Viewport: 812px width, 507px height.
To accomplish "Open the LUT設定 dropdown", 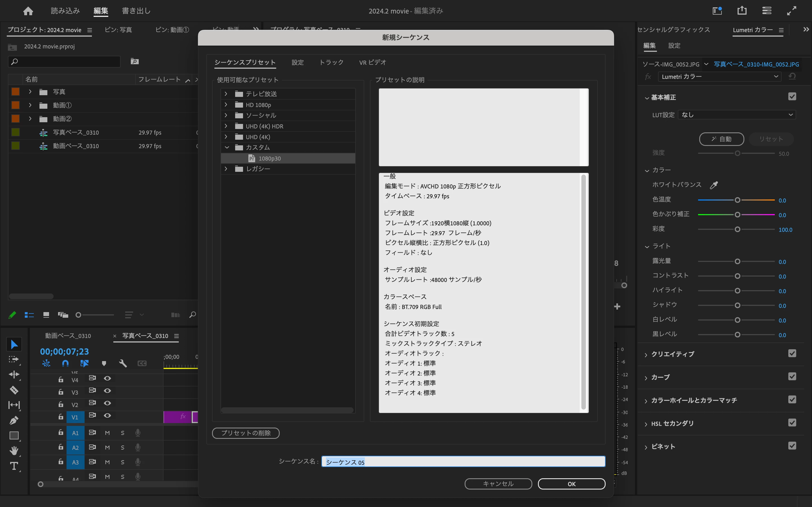I will point(737,115).
